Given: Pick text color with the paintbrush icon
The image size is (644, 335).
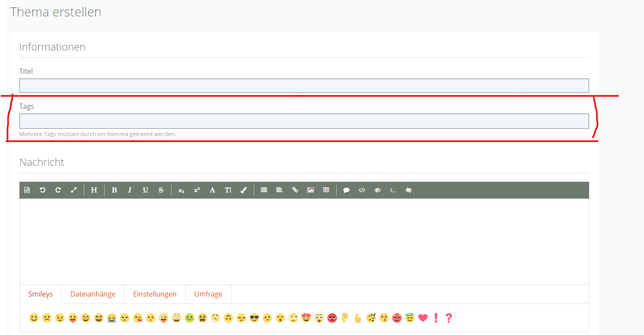Looking at the screenshot, I should [243, 190].
